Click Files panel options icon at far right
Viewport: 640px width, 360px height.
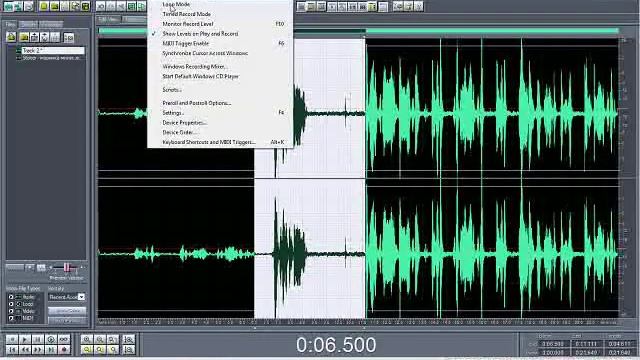[x=69, y=37]
